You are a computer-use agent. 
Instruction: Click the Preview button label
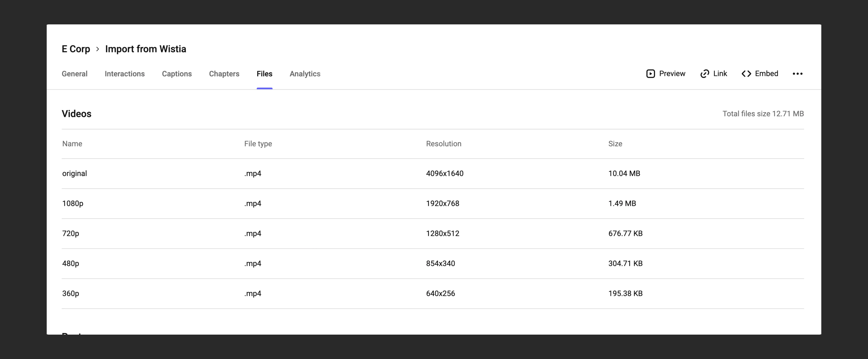pos(672,74)
